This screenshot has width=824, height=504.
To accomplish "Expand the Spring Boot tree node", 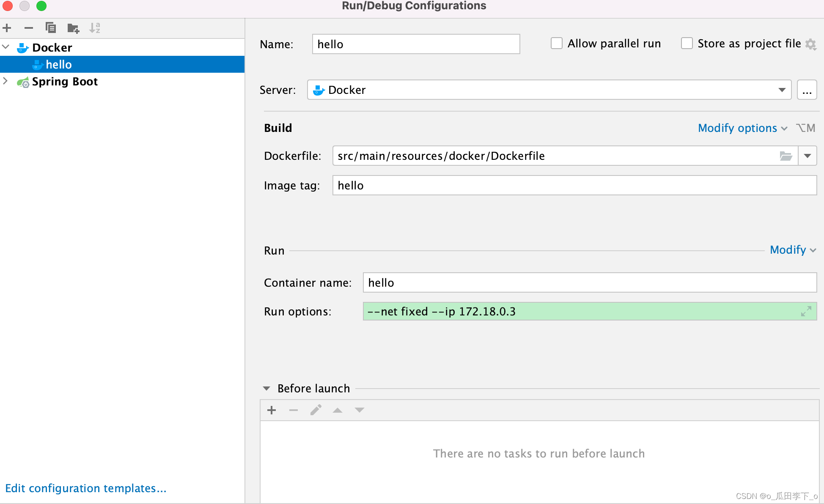I will pos(6,81).
